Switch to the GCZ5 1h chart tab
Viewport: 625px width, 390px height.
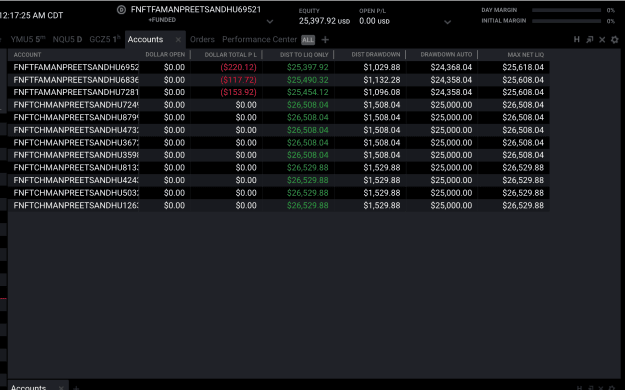(x=105, y=39)
